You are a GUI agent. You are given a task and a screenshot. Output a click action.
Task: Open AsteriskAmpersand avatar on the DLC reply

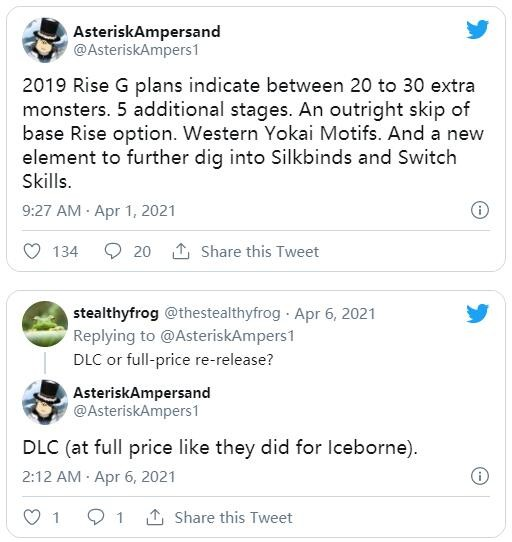[45, 402]
